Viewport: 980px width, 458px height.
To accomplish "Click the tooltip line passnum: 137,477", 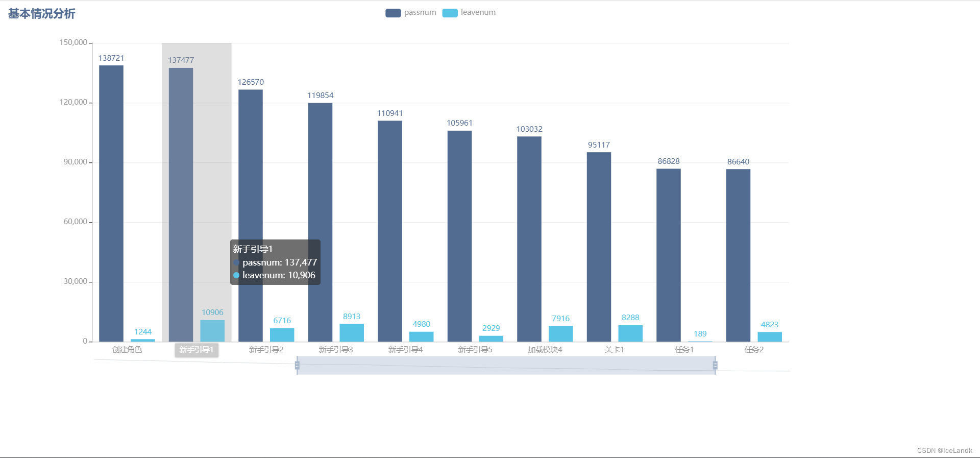I will 275,262.
